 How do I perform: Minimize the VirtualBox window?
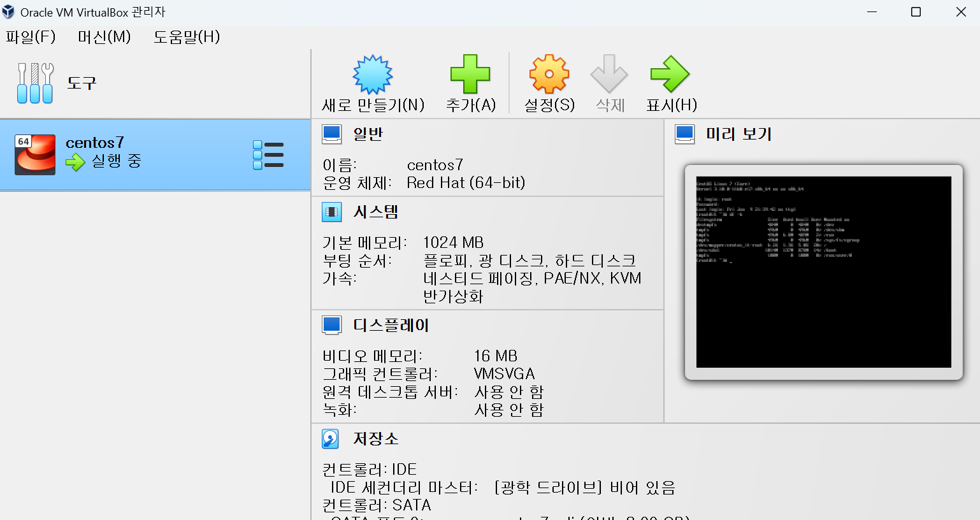872,12
